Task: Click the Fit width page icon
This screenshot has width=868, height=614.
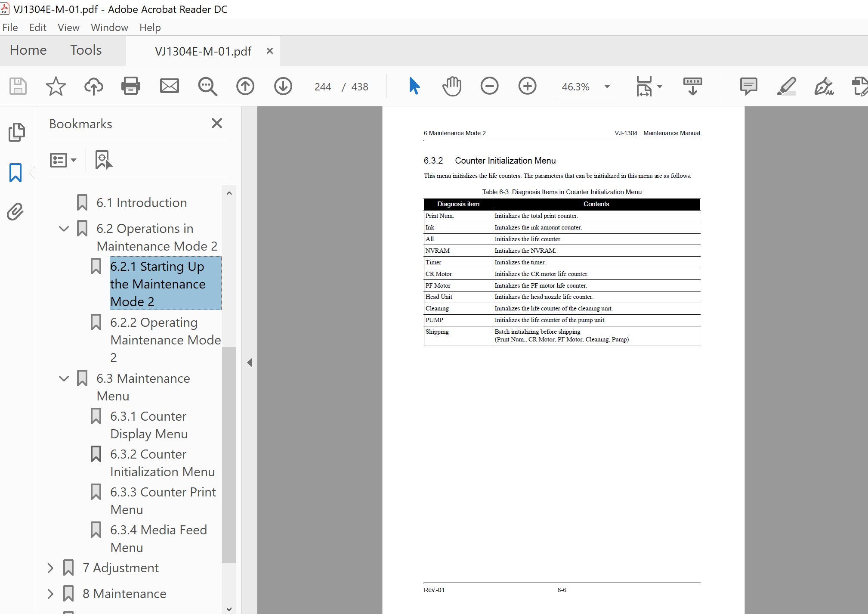Action: coord(644,86)
